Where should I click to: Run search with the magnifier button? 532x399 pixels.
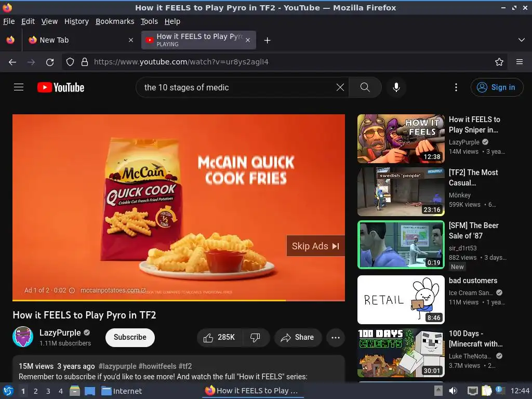pos(365,87)
